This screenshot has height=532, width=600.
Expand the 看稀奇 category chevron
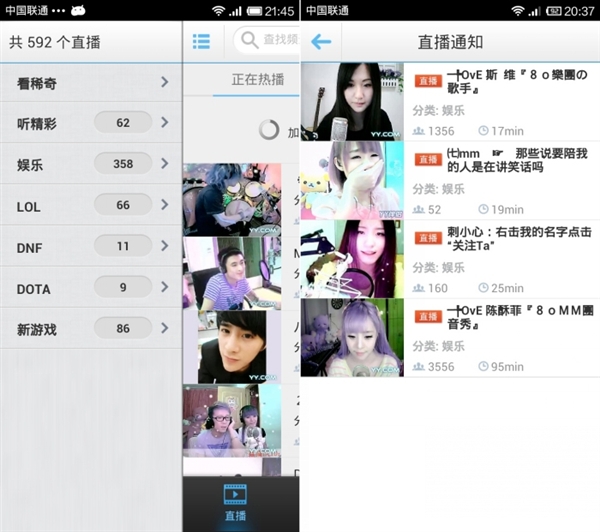(165, 83)
